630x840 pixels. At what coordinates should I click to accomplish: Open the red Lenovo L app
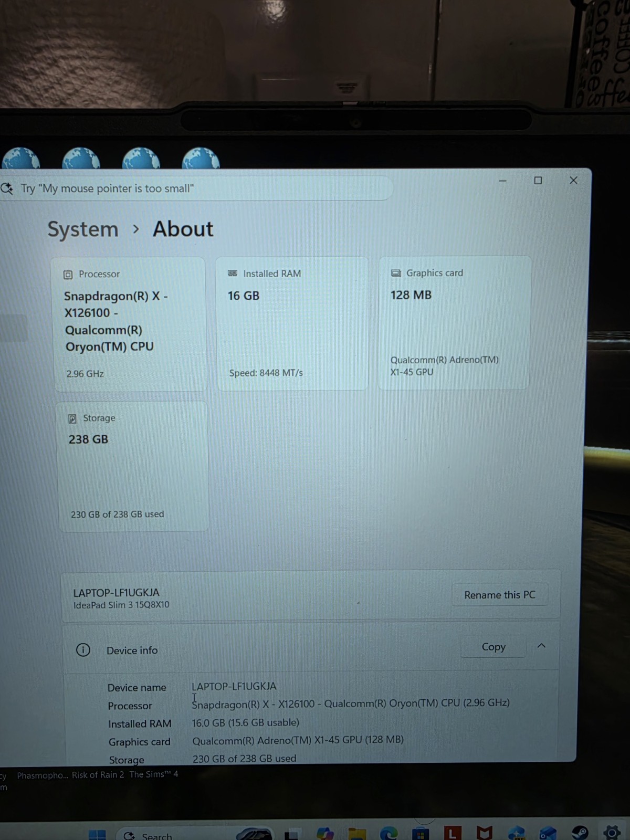(x=453, y=833)
